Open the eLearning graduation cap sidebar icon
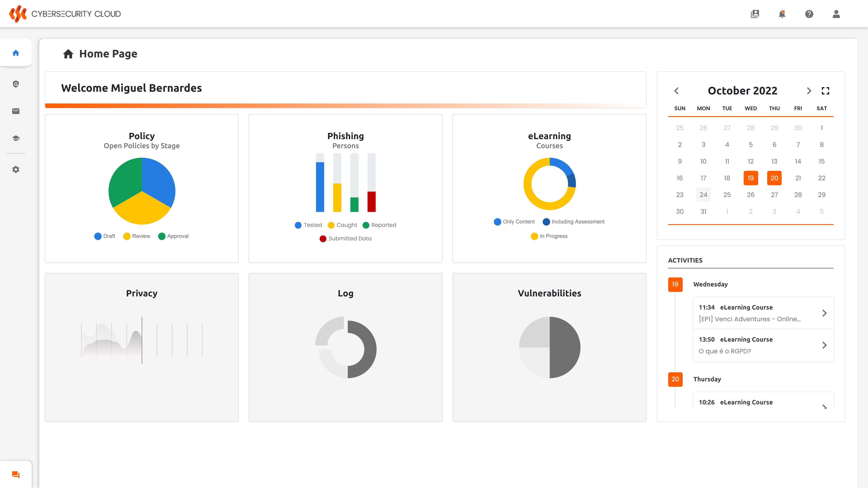This screenshot has width=868, height=488. click(x=16, y=138)
